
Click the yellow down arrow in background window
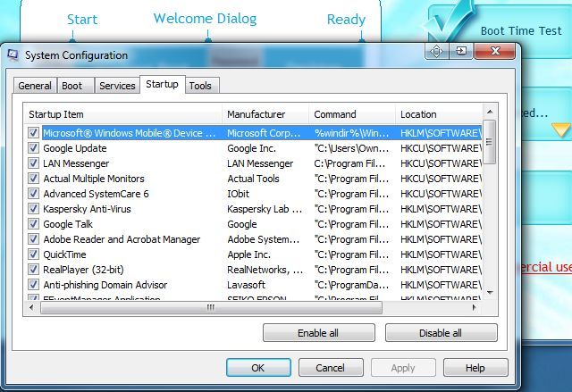tap(560, 129)
